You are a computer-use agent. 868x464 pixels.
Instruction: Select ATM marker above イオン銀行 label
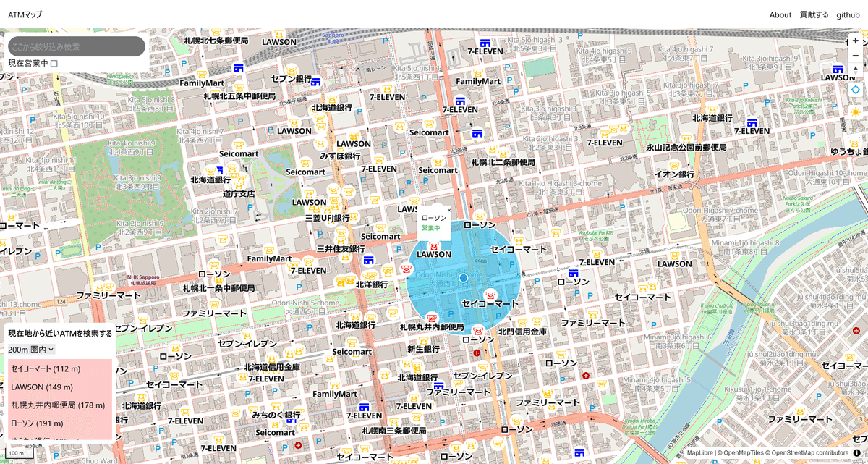point(674,165)
